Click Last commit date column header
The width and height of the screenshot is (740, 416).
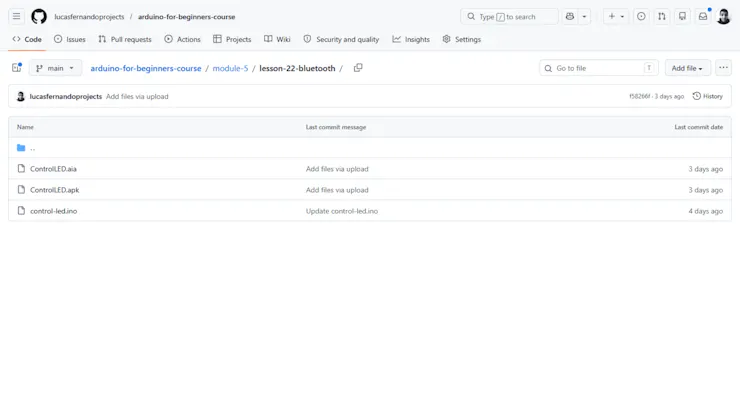click(x=698, y=127)
